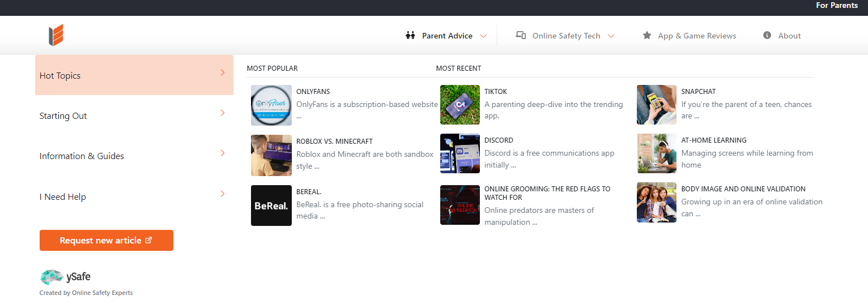868x308 pixels.
Task: Click the ySafe logo
Action: pyautogui.click(x=65, y=277)
